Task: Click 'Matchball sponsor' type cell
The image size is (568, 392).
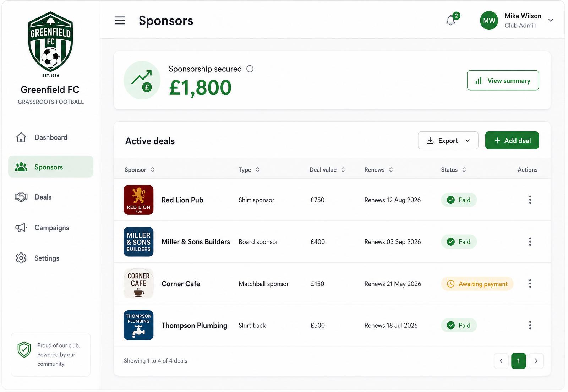Action: pos(264,284)
